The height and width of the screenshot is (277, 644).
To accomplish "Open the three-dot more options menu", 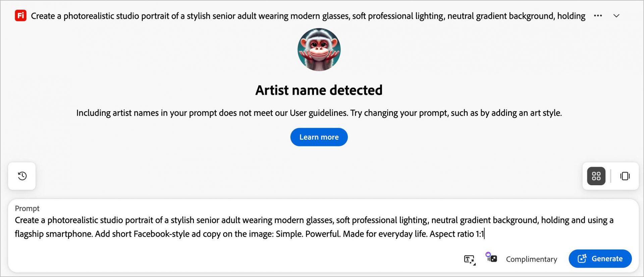I will [598, 16].
